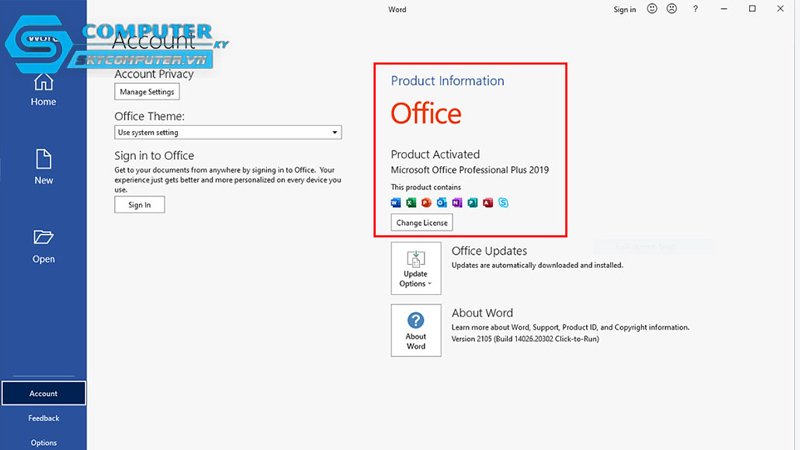Click the Word app icon under product contains
Viewport: 800px width, 450px height.
tap(396, 203)
